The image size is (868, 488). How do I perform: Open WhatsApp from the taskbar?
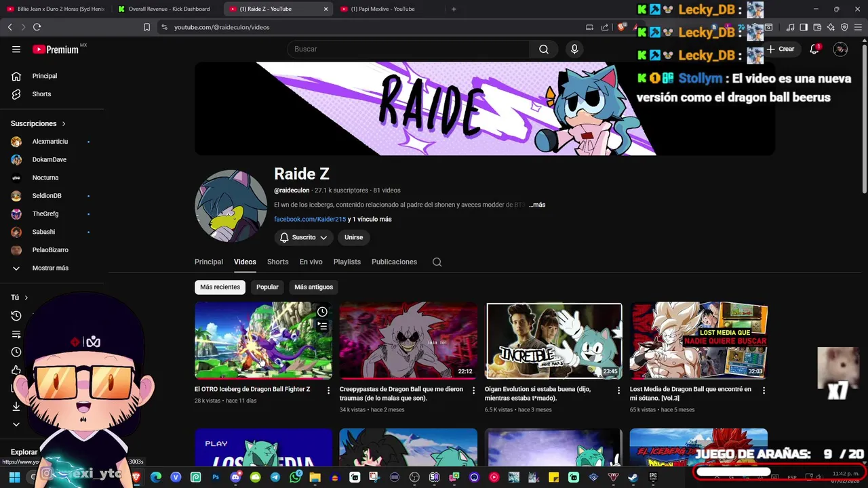point(295,477)
